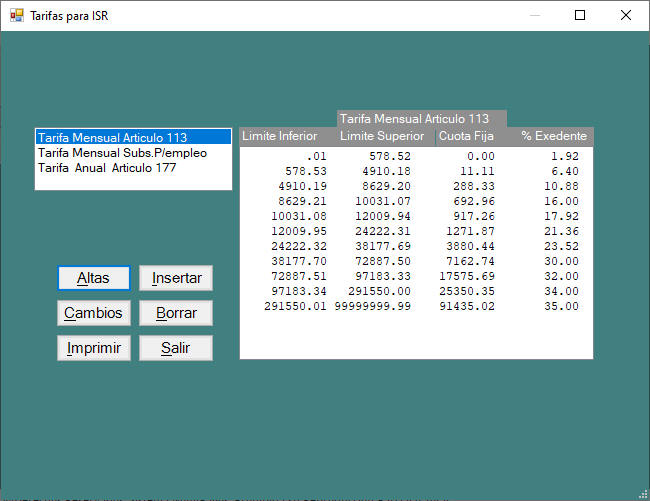The height and width of the screenshot is (501, 650).
Task: Click the Limite Superior column header
Action: pyautogui.click(x=382, y=136)
